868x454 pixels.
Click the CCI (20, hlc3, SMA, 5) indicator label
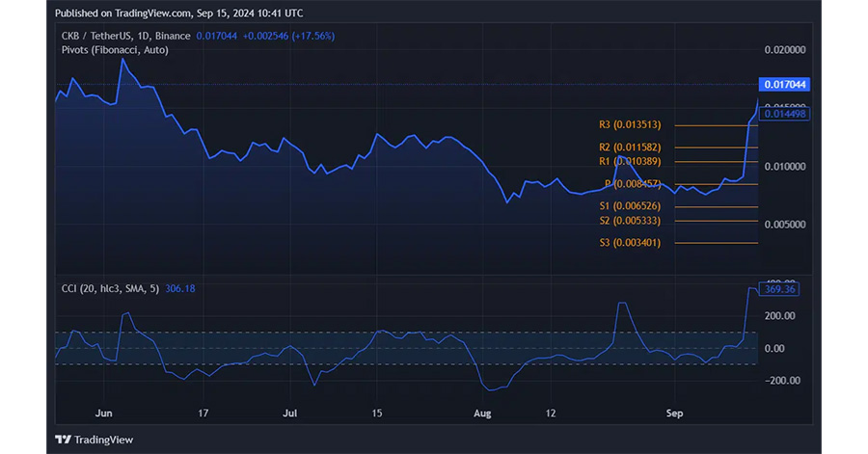point(110,288)
